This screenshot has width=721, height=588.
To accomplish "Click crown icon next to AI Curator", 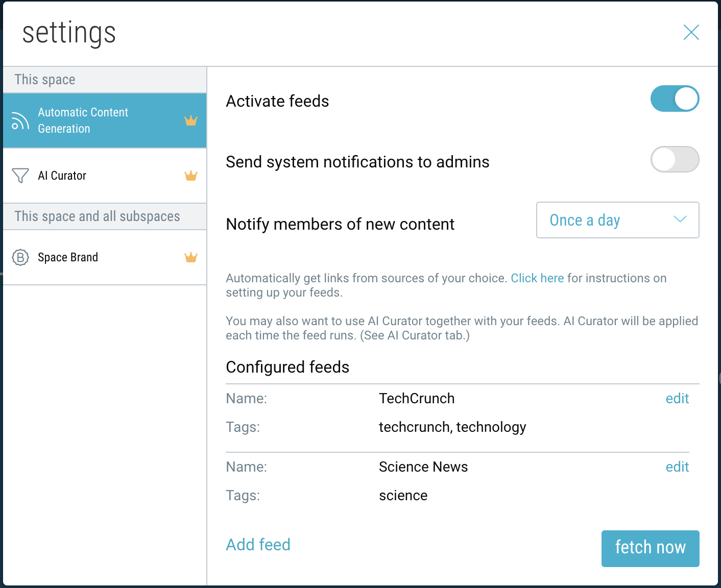I will (191, 176).
